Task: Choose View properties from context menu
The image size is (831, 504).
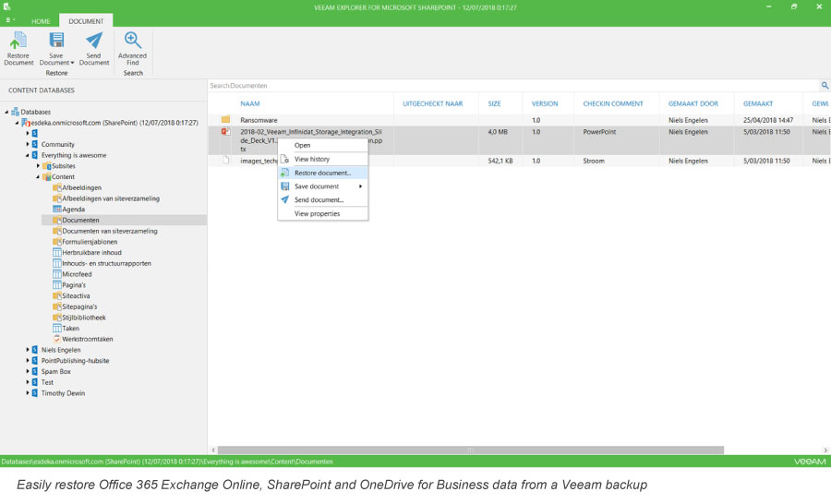Action: [317, 213]
